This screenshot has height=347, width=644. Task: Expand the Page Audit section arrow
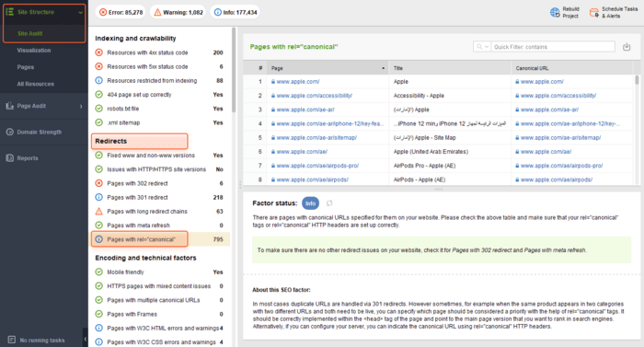pyautogui.click(x=81, y=106)
